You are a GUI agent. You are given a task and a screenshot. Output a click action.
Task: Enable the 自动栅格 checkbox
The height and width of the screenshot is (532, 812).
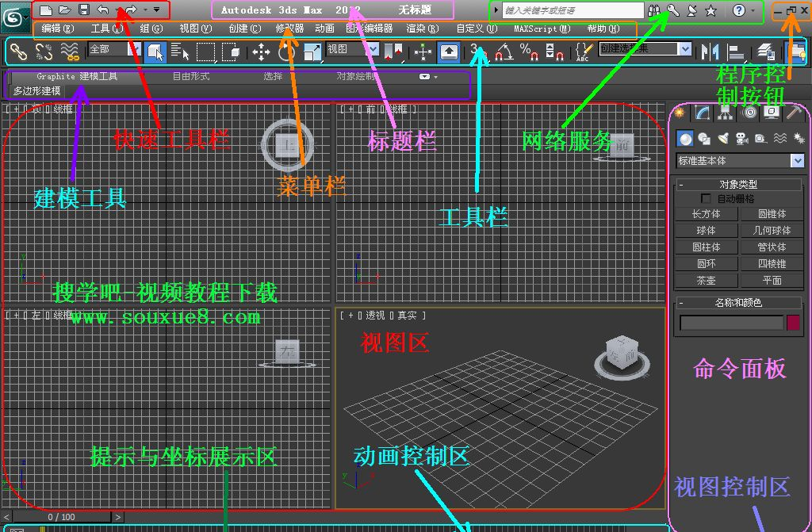[x=705, y=198]
